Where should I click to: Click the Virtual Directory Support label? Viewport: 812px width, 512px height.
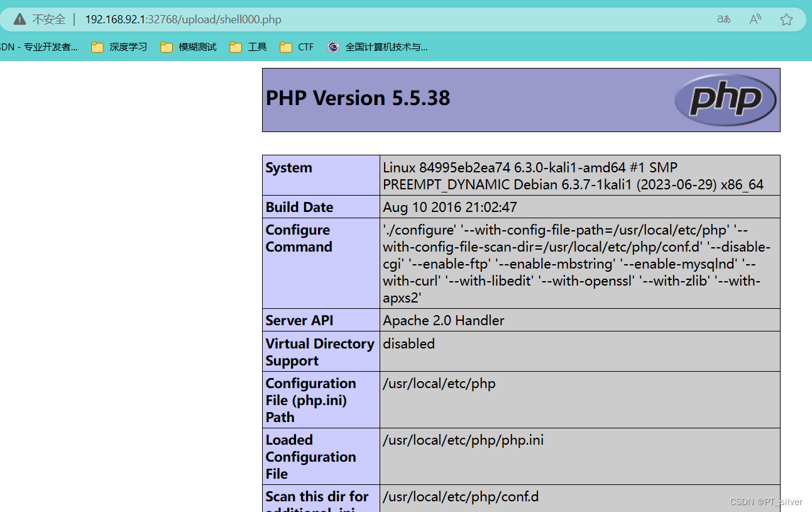pyautogui.click(x=321, y=352)
